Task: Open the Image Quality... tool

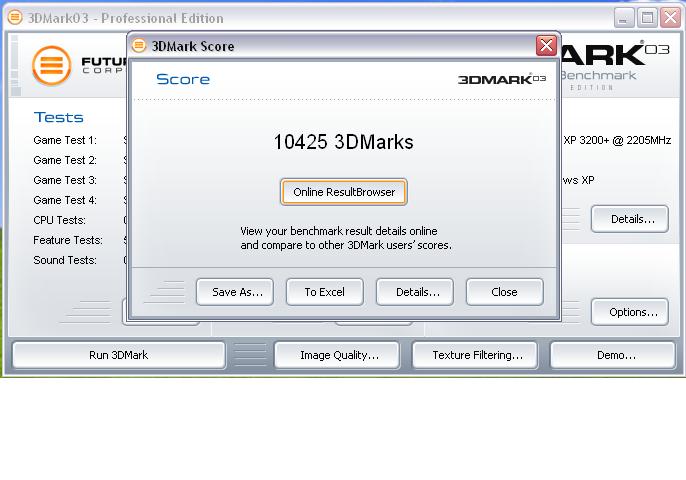Action: pyautogui.click(x=337, y=355)
